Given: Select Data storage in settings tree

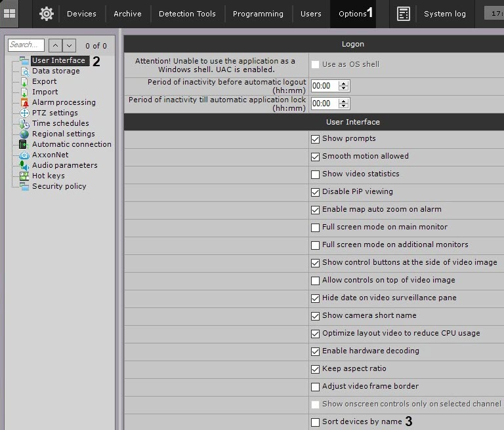Looking at the screenshot, I should click(x=56, y=71).
